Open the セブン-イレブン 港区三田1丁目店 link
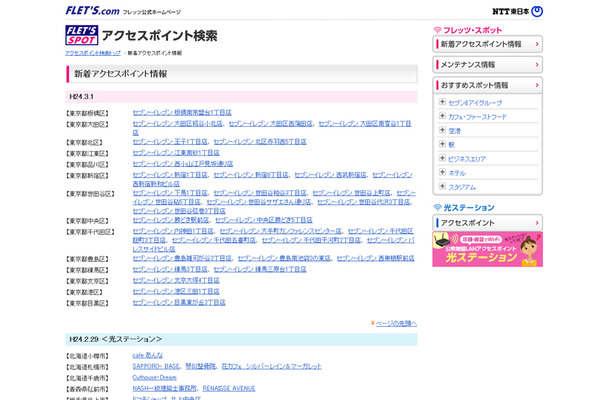 pyautogui.click(x=176, y=291)
